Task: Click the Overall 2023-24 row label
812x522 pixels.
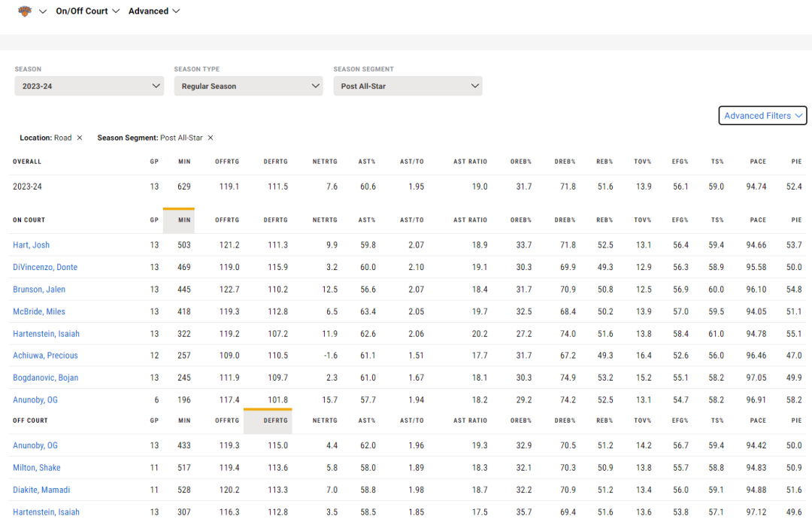Action: point(28,187)
